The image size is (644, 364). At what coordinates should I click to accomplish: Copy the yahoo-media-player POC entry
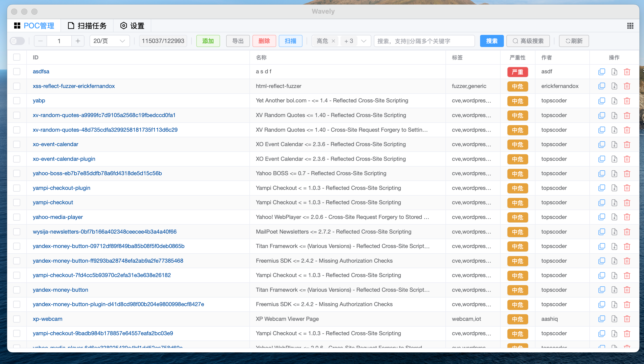click(602, 217)
